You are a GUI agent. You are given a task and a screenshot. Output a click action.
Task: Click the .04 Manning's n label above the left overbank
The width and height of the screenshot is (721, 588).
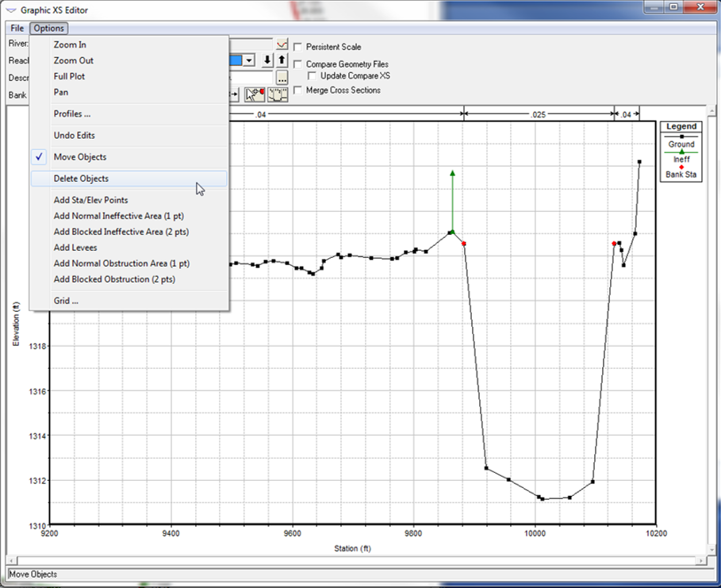pyautogui.click(x=261, y=114)
